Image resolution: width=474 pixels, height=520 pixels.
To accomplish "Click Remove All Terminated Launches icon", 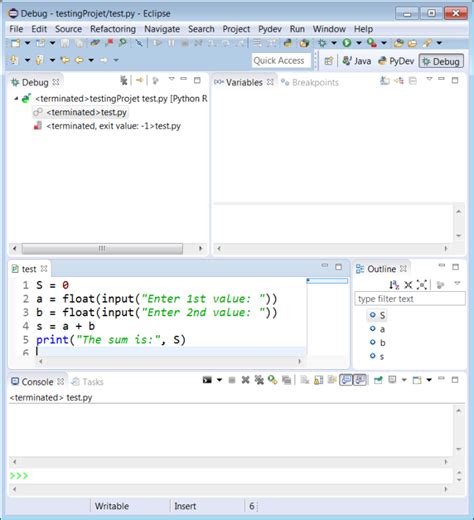I will (124, 80).
